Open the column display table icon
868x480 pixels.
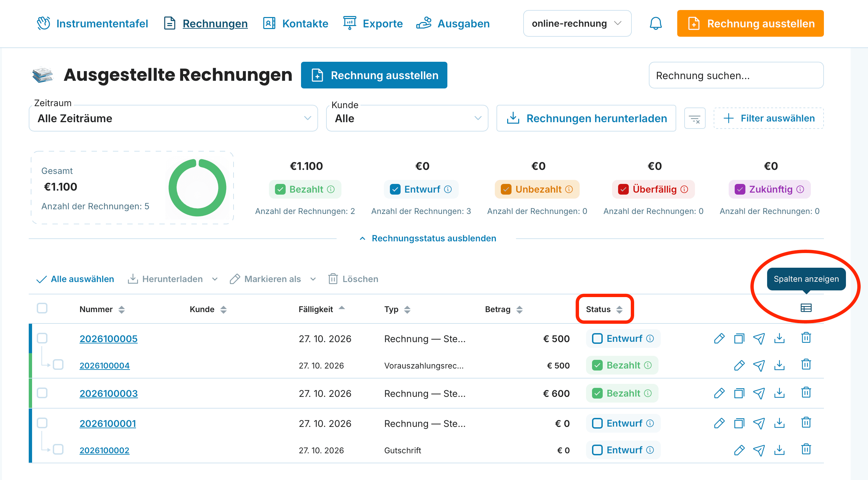click(x=806, y=308)
